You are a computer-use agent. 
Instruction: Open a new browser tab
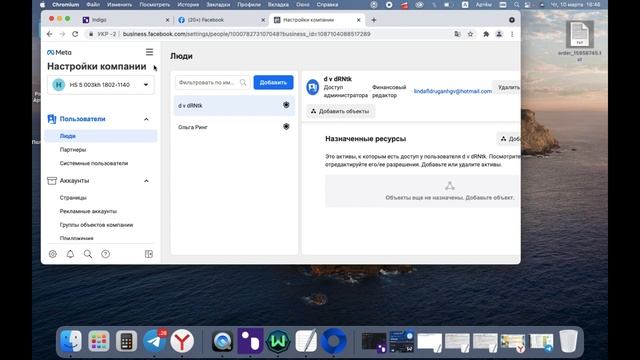coord(373,20)
